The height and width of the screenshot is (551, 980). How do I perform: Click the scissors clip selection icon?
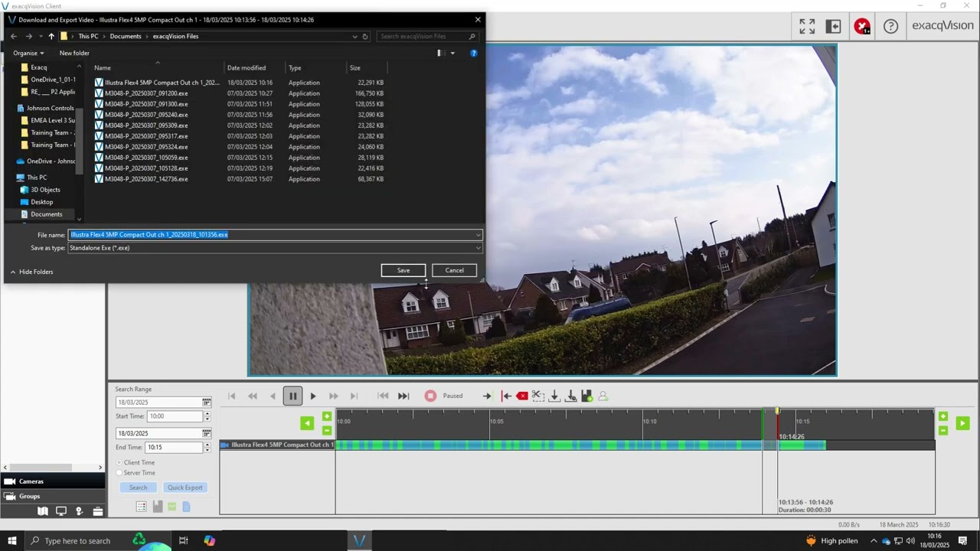[538, 396]
